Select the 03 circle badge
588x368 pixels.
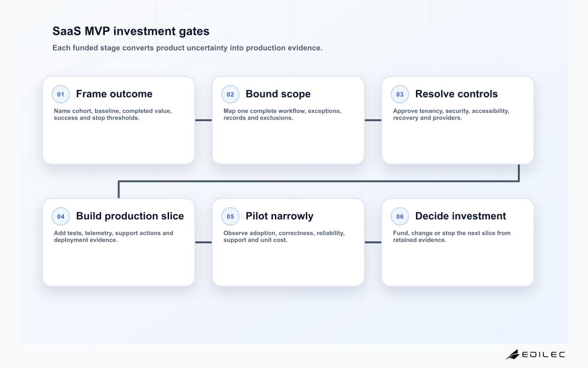(x=400, y=94)
